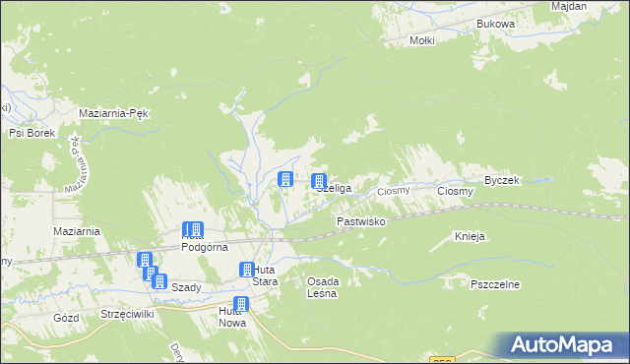Select the building marker beside Huta Stara

[x=247, y=270]
